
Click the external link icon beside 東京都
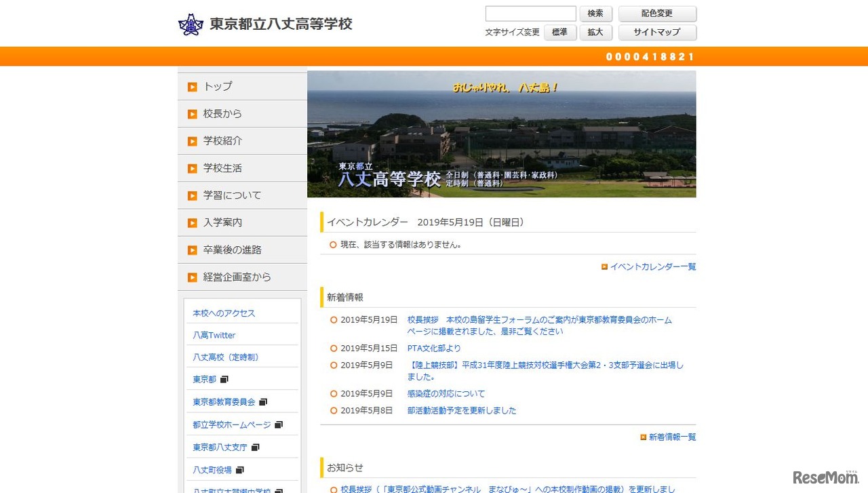(224, 378)
